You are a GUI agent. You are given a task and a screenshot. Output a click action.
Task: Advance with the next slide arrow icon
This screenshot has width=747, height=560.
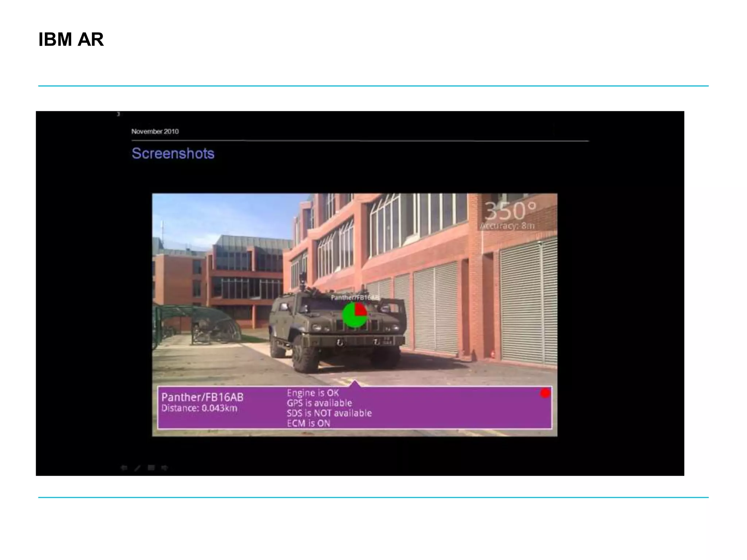(x=165, y=468)
